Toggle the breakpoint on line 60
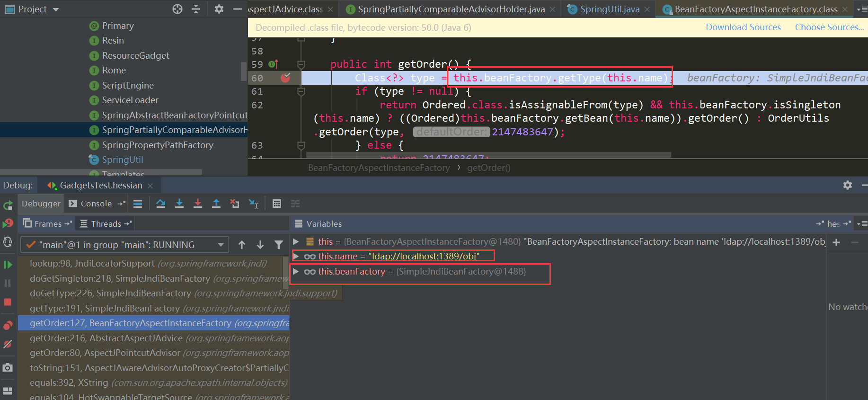The height and width of the screenshot is (400, 868). coord(285,78)
